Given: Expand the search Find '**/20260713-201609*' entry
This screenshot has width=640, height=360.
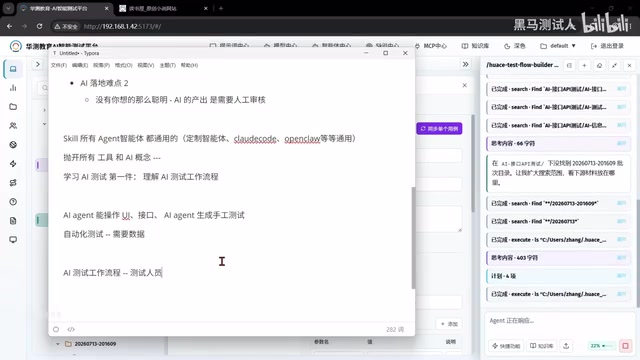Looking at the screenshot, I should click(558, 203).
